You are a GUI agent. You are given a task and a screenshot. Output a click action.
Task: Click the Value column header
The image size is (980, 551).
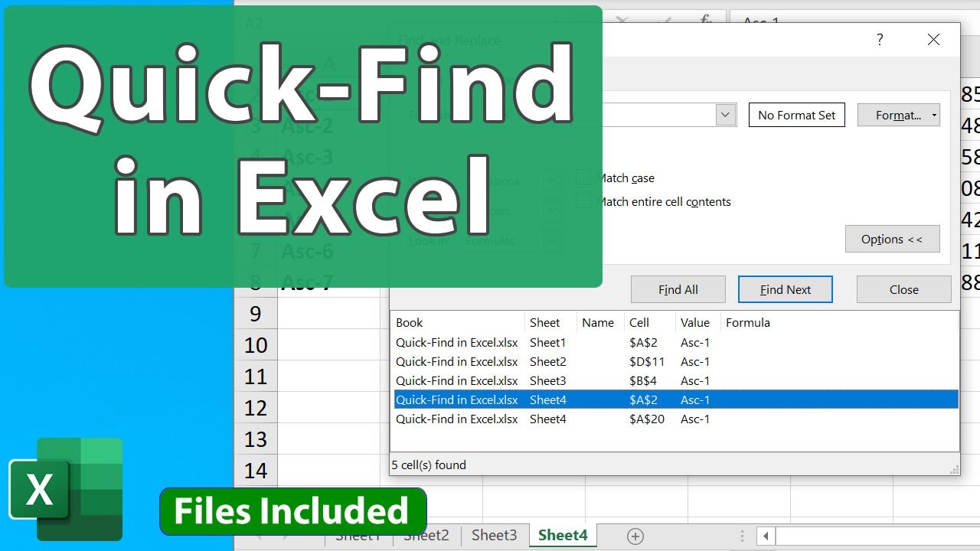pyautogui.click(x=697, y=322)
